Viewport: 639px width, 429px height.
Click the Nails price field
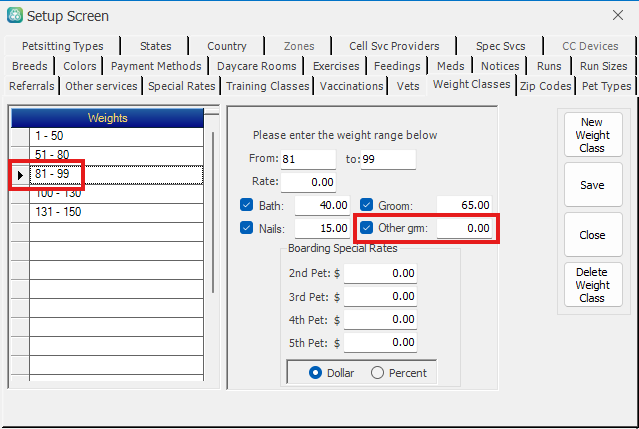coord(322,228)
